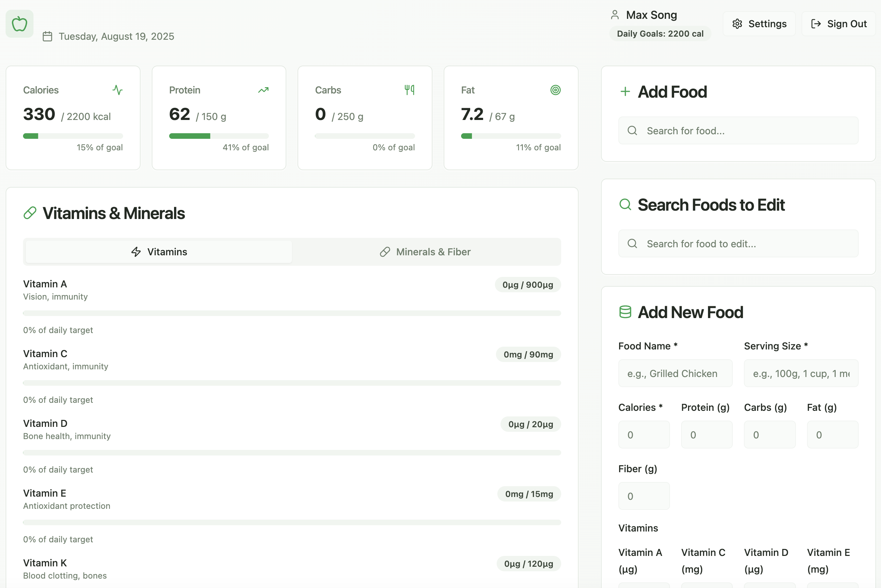881x588 pixels.
Task: Click the Food Name input field
Action: point(675,373)
